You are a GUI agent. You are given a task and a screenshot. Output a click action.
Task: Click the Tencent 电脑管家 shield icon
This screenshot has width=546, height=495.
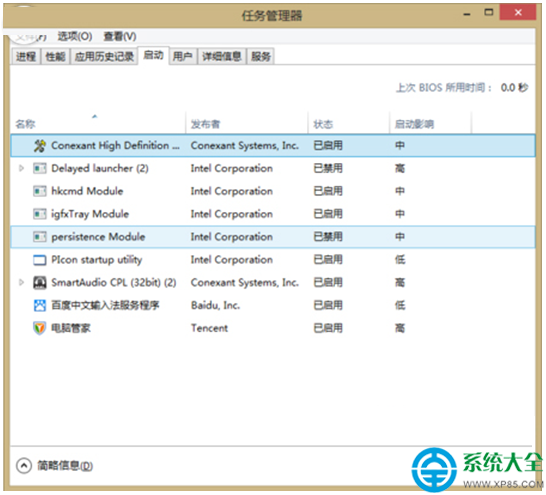click(40, 328)
